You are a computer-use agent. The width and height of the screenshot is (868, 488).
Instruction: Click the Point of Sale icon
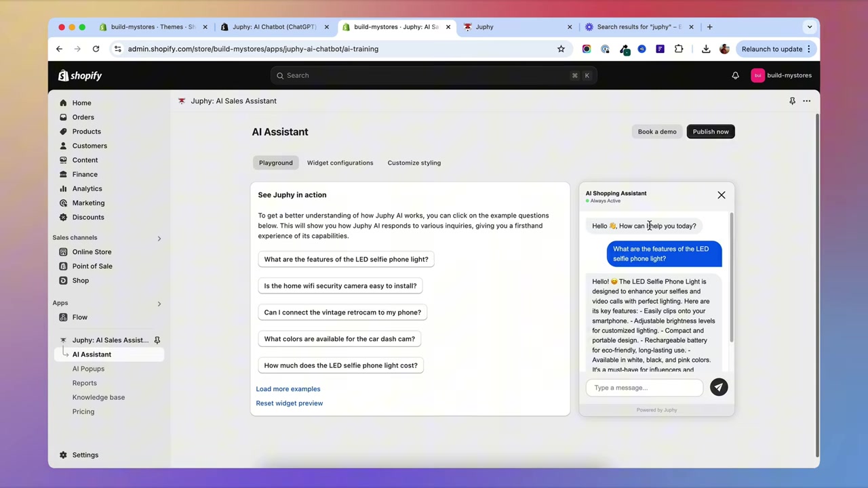click(63, 266)
